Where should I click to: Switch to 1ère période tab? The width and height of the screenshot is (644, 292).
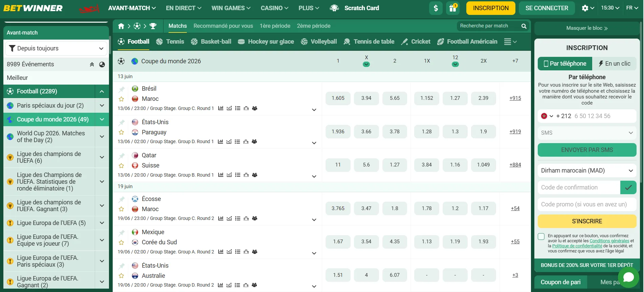(275, 26)
